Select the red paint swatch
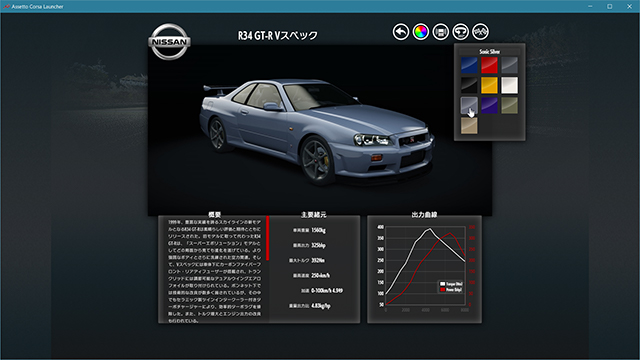 tap(489, 65)
